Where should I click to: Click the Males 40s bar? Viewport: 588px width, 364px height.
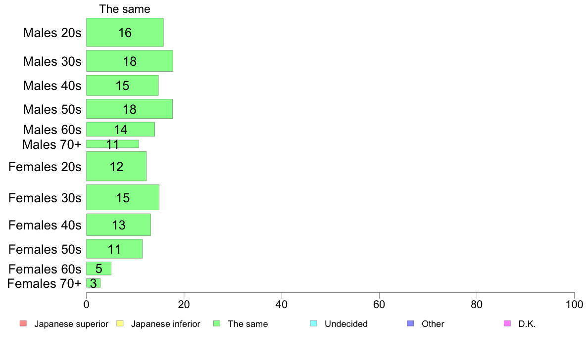[123, 86]
